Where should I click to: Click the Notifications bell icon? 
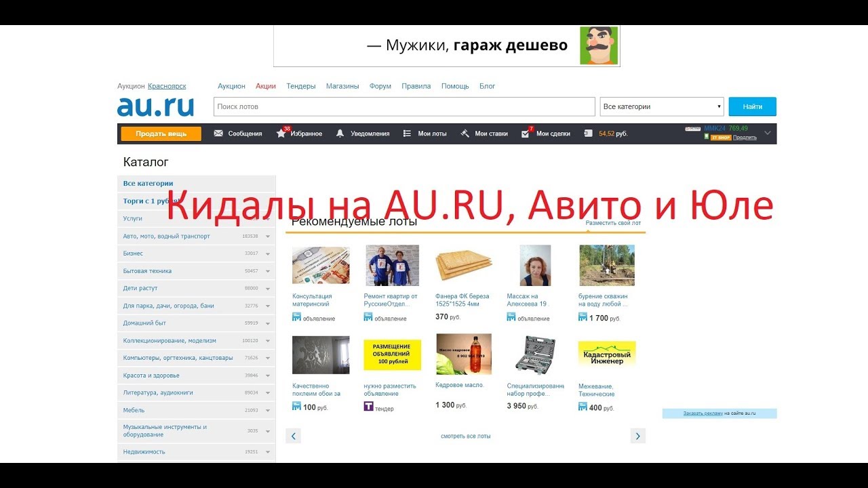point(340,134)
